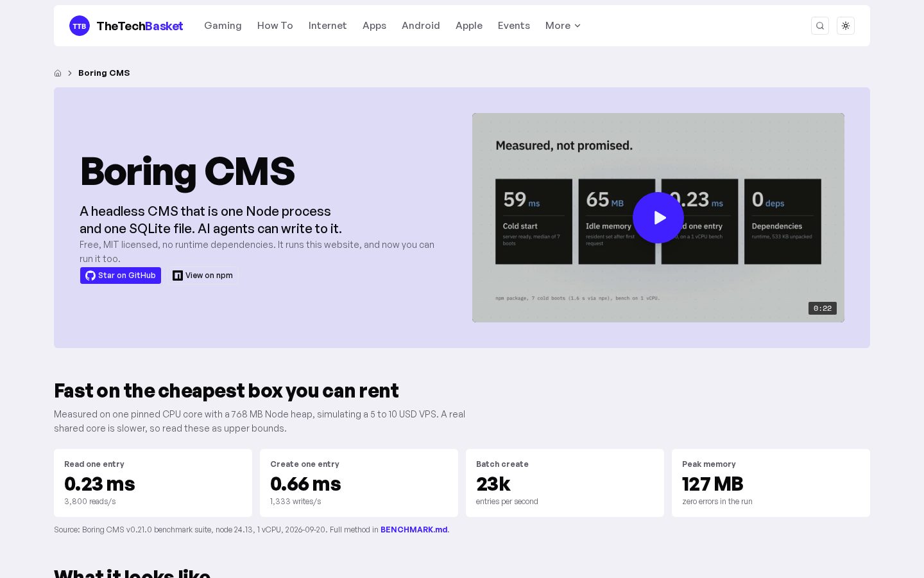
Task: Toggle light/dark theme sun icon
Action: (846, 26)
